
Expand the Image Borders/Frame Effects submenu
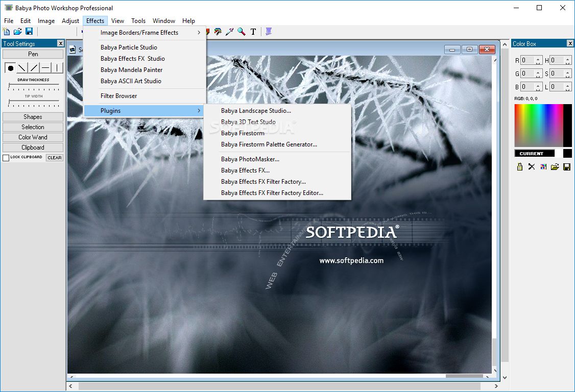[145, 33]
